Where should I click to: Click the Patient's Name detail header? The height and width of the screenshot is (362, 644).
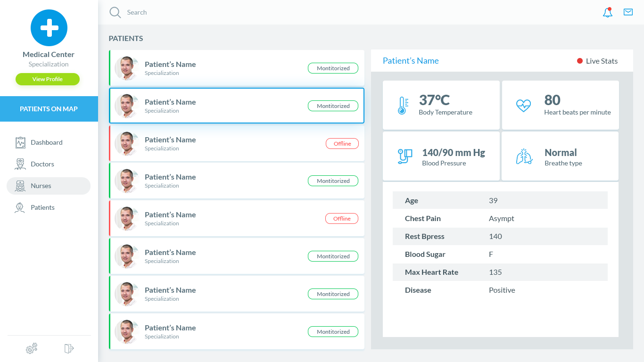[411, 61]
